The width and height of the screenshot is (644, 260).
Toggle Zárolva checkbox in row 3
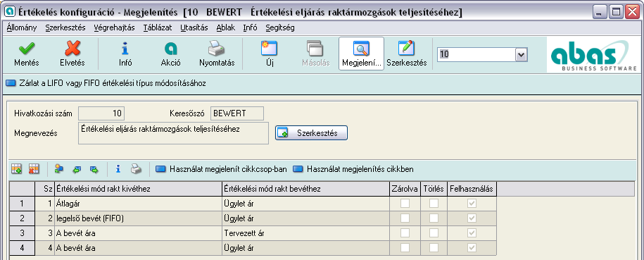click(405, 233)
